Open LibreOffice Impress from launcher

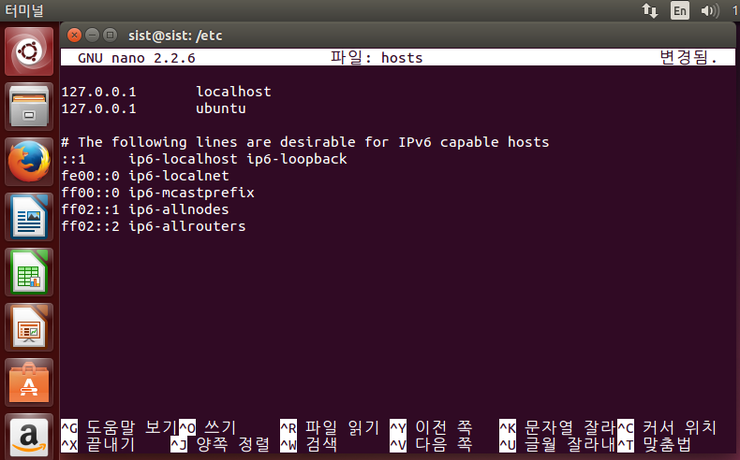tap(29, 327)
